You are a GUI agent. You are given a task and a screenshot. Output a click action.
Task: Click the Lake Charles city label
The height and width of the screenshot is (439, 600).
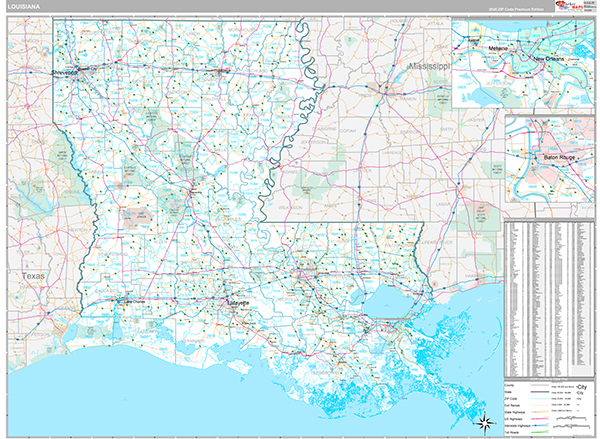click(x=135, y=302)
